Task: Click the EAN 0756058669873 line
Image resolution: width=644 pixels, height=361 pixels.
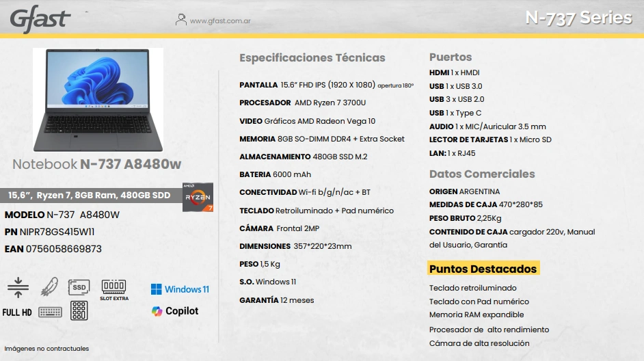Action: tap(53, 249)
